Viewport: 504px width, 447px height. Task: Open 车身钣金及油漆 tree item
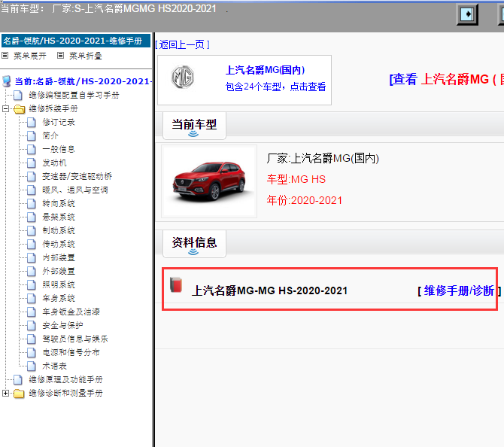pos(71,312)
